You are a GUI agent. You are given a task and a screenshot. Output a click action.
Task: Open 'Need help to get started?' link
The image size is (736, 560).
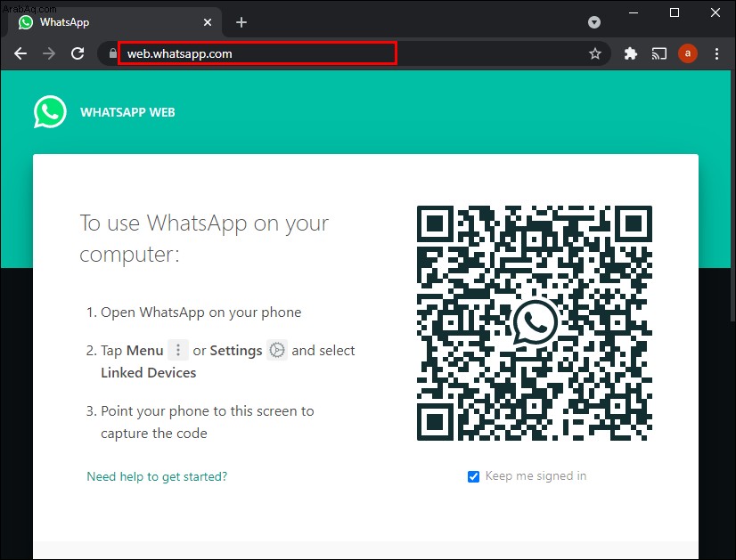pyautogui.click(x=157, y=476)
